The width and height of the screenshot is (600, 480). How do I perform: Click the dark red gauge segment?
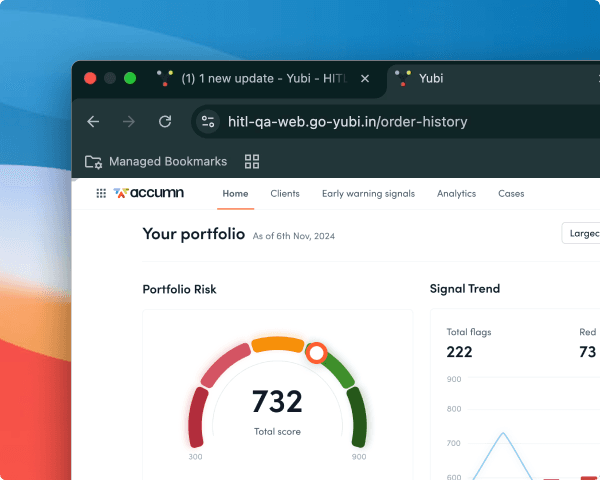pyautogui.click(x=198, y=418)
